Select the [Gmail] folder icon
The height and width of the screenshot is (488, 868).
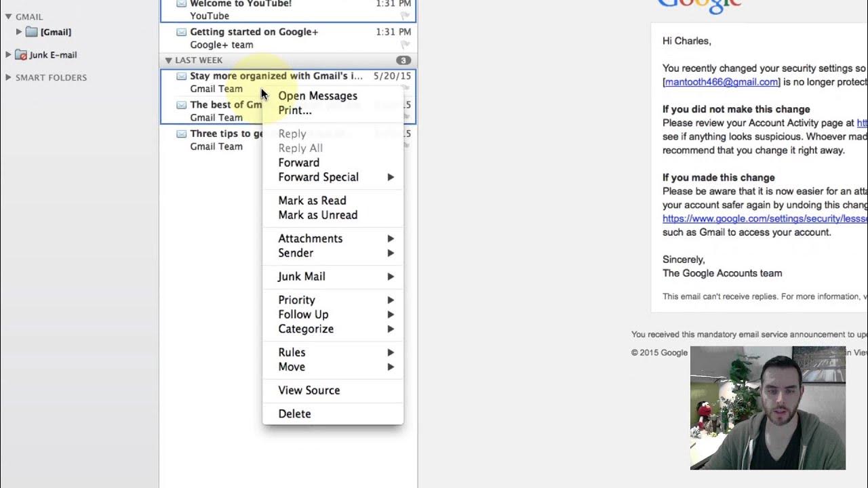(31, 32)
